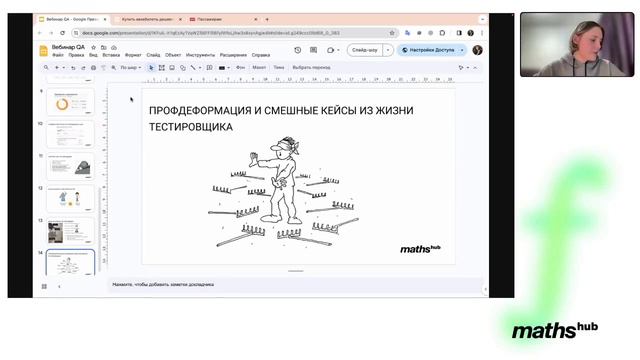Open the browser extensions puzzle icon
This screenshot has width=640, height=360.
(442, 33)
